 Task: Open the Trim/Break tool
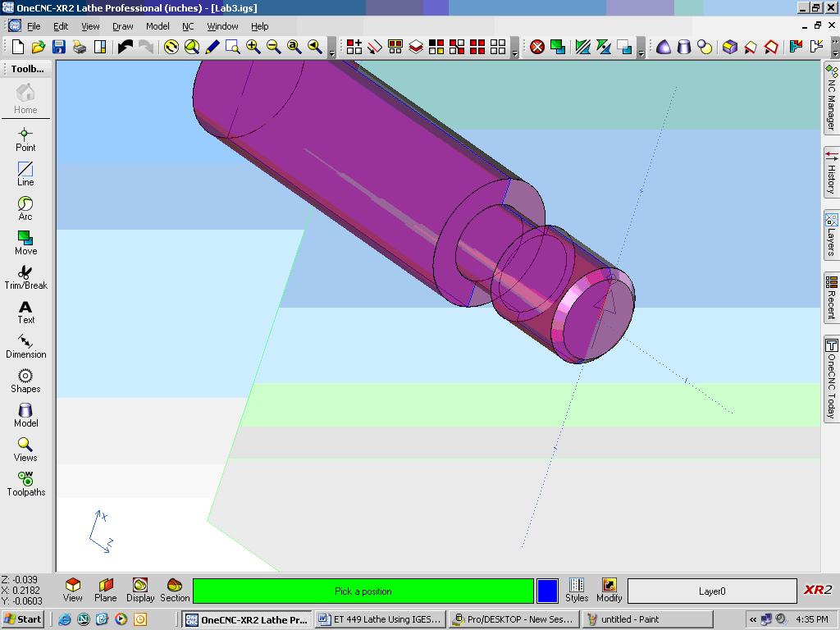click(x=25, y=276)
